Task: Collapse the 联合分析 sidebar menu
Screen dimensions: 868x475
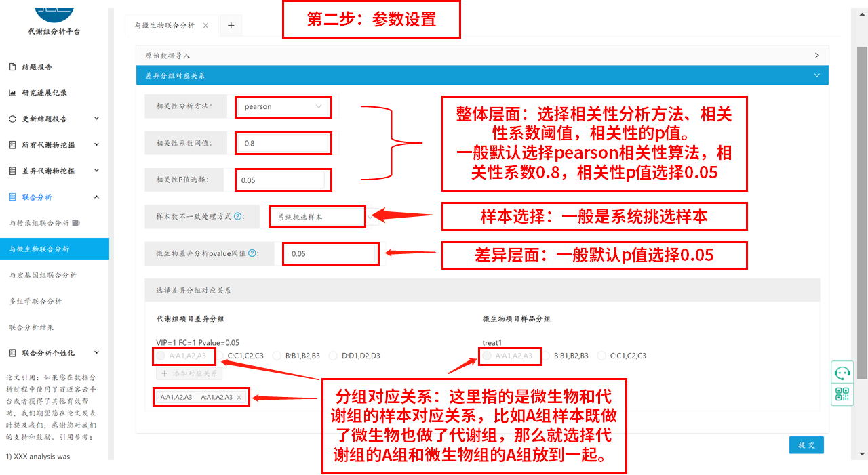Action: [96, 197]
